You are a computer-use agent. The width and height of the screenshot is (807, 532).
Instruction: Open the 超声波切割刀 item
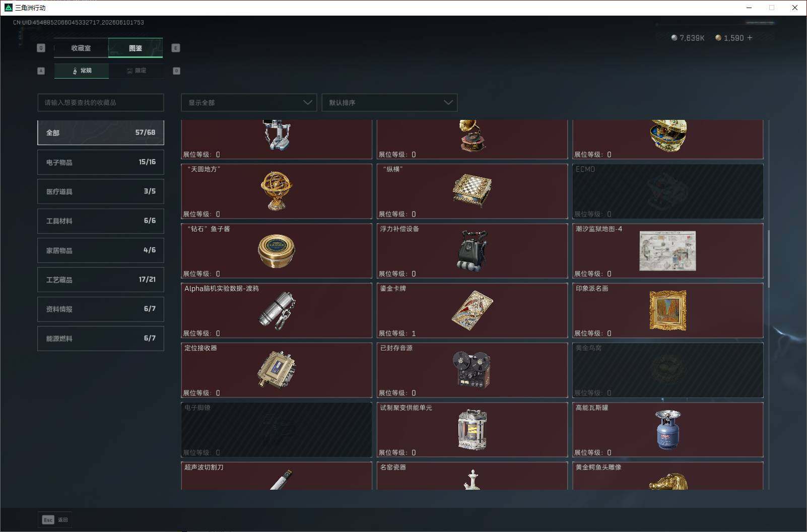click(x=277, y=476)
